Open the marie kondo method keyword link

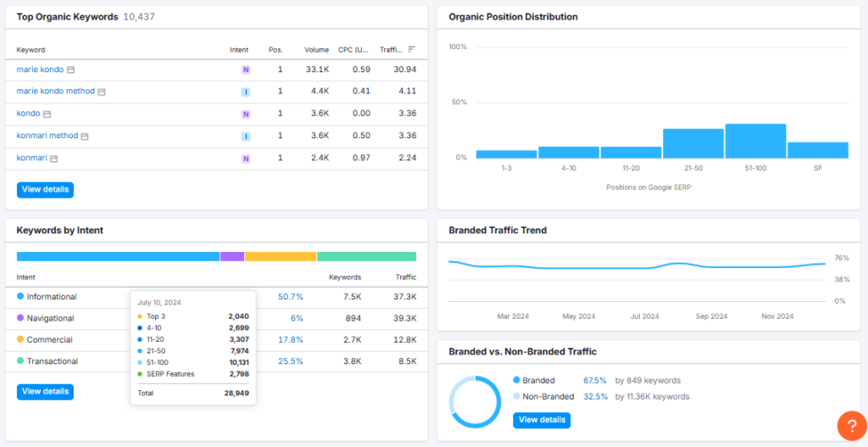[55, 91]
